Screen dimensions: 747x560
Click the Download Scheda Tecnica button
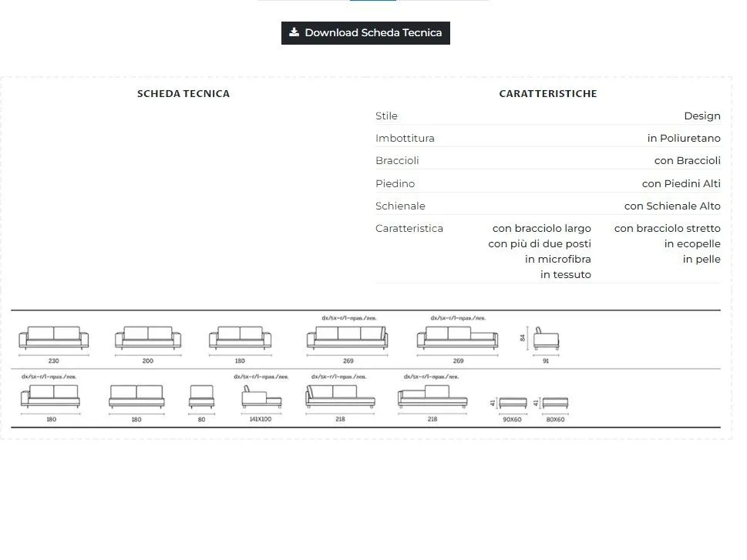click(365, 32)
